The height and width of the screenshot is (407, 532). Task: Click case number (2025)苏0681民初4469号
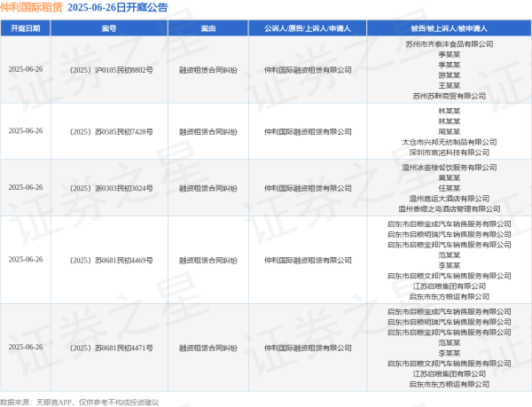112,260
